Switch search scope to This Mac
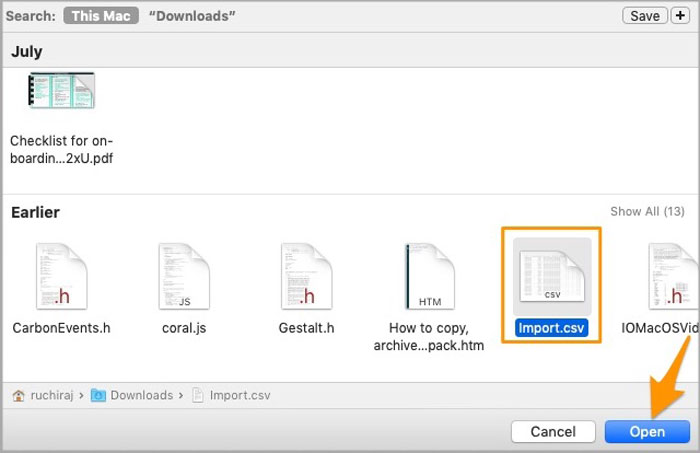Viewport: 700px width, 453px height. pos(101,16)
